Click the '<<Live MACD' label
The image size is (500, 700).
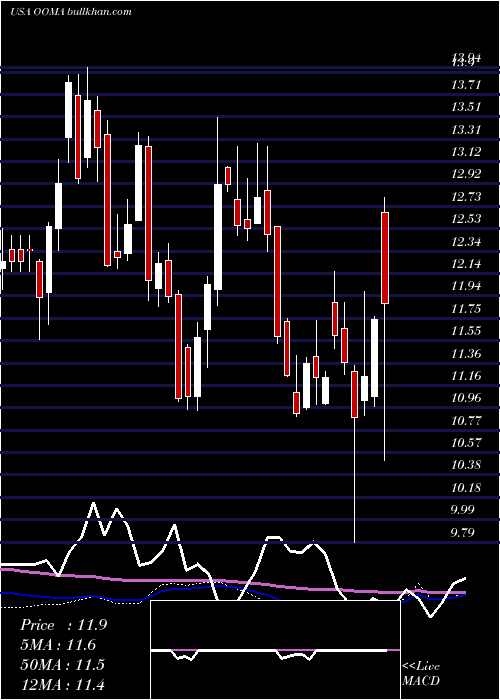(x=421, y=673)
